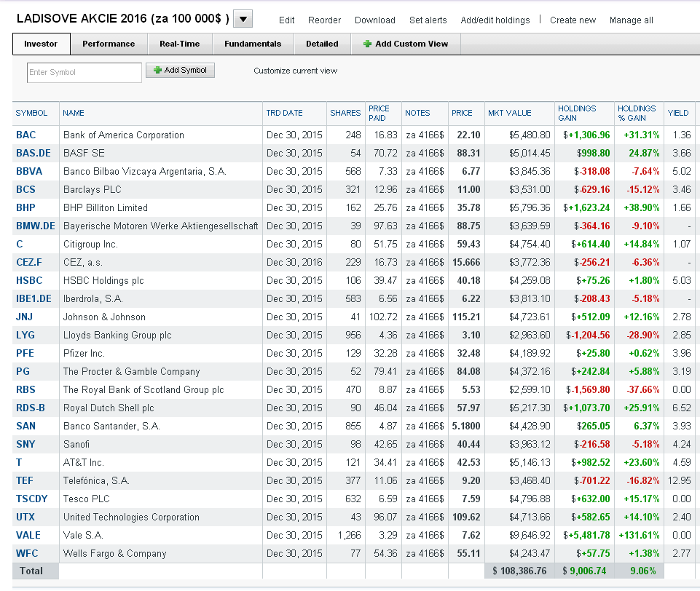Open the Download link
This screenshot has height=591, width=700.
click(x=375, y=20)
